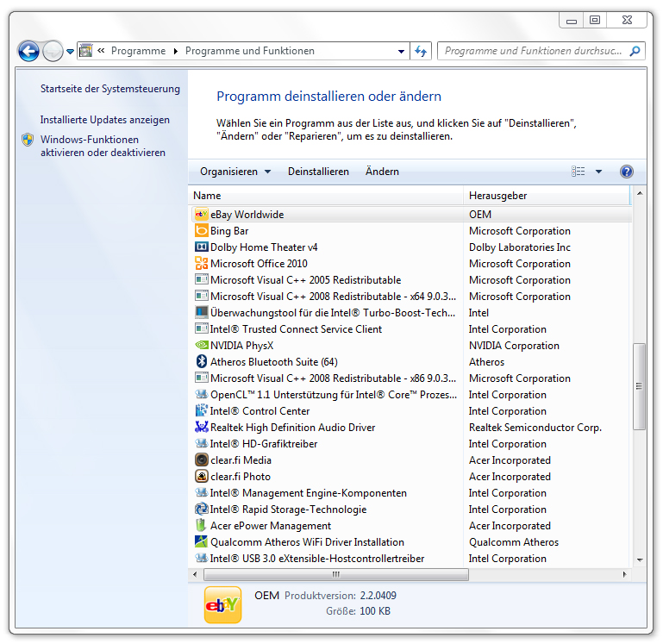Click the large eBay logo in details pane

coord(222,604)
